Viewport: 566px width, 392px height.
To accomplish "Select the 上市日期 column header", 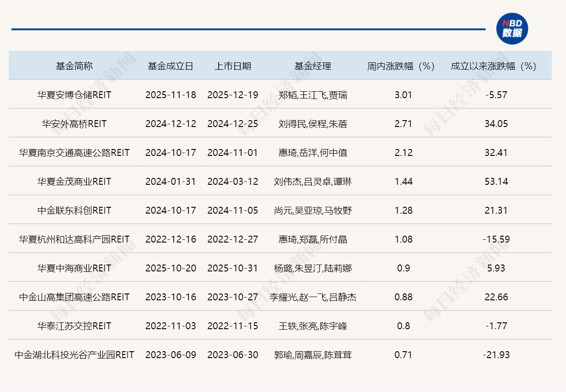I will click(x=233, y=66).
